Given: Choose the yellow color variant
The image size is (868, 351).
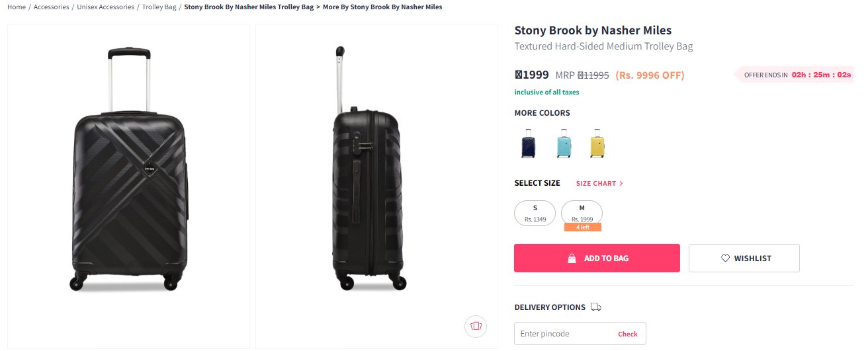Looking at the screenshot, I should [x=598, y=143].
